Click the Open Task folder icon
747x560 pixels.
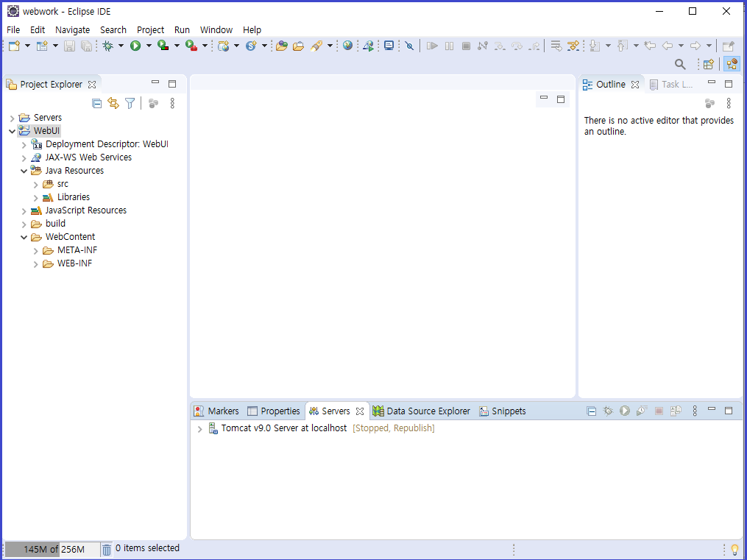click(x=299, y=46)
